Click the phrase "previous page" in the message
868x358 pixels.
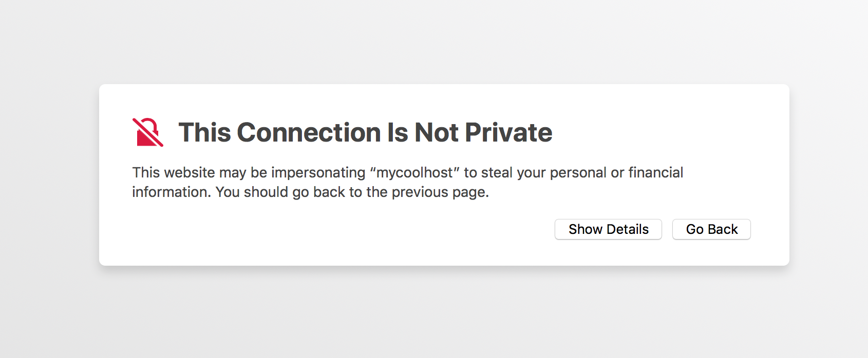440,192
